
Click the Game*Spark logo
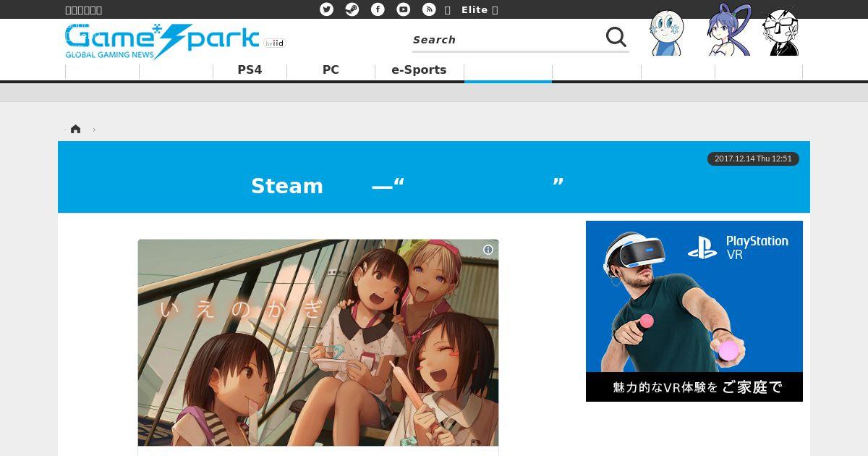(162, 41)
